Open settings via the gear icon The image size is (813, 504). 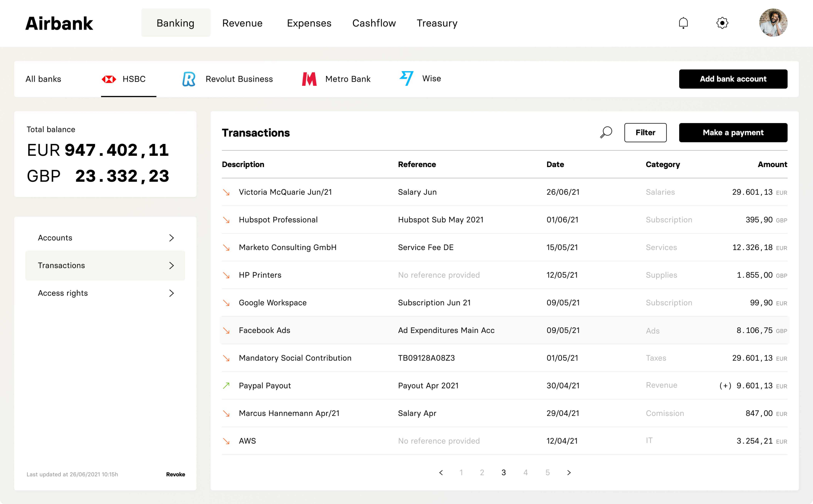(x=722, y=23)
